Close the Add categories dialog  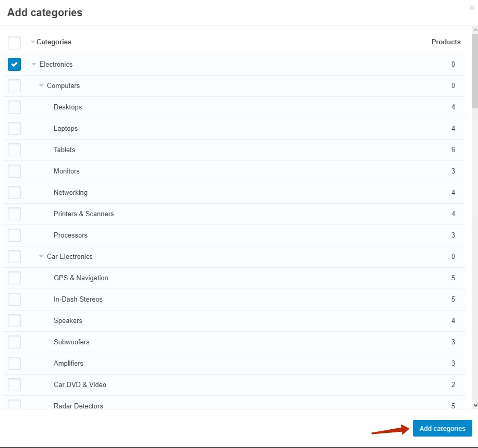(472, 8)
